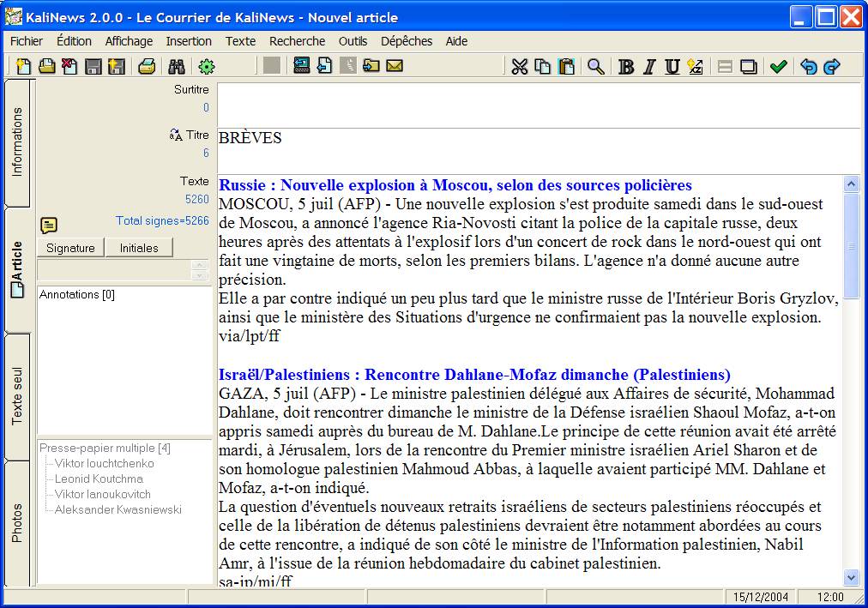Click the envelope mail icon

click(x=395, y=66)
